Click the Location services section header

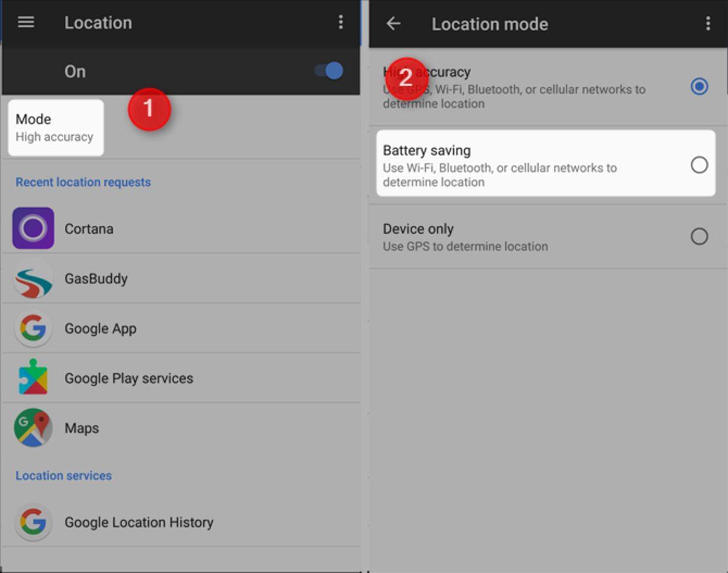pyautogui.click(x=64, y=475)
